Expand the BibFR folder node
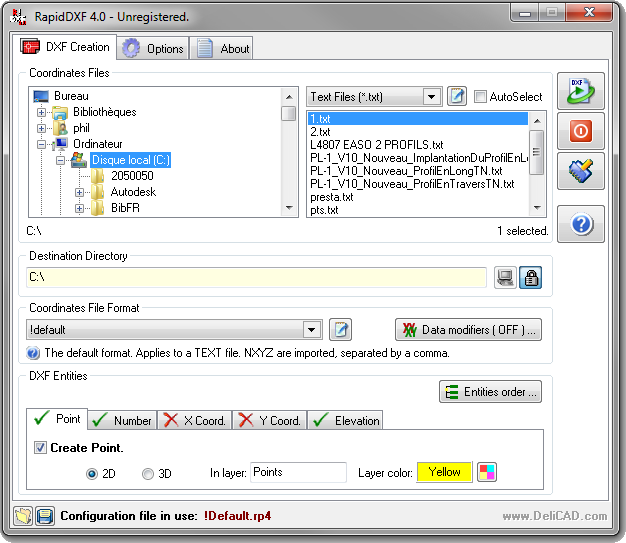Viewport: 626px width, 543px height. pos(79,208)
